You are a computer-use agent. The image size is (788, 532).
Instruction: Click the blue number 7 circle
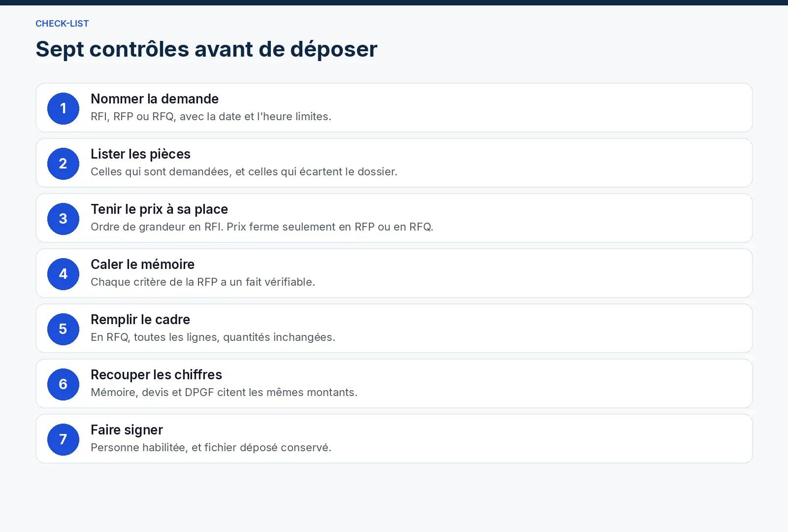tap(63, 439)
